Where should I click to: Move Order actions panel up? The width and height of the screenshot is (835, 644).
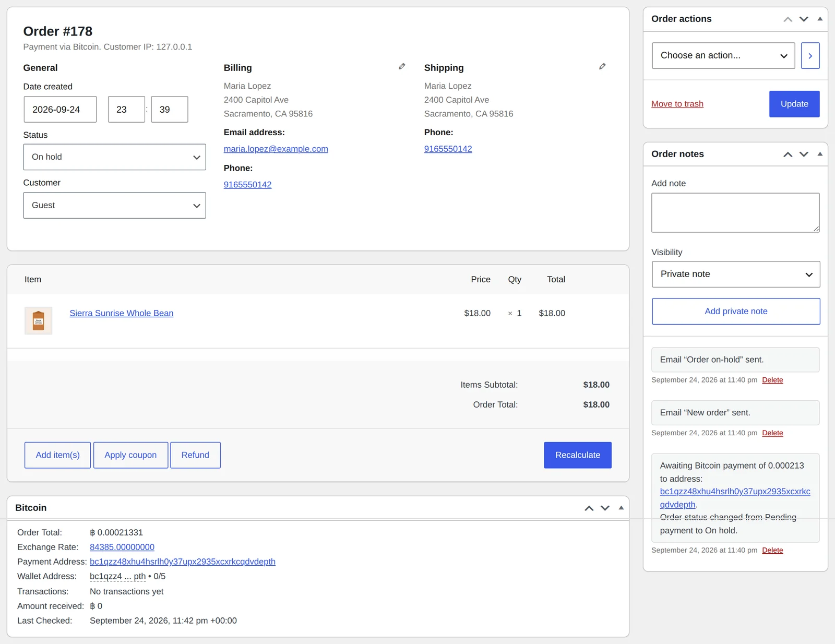pyautogui.click(x=788, y=19)
